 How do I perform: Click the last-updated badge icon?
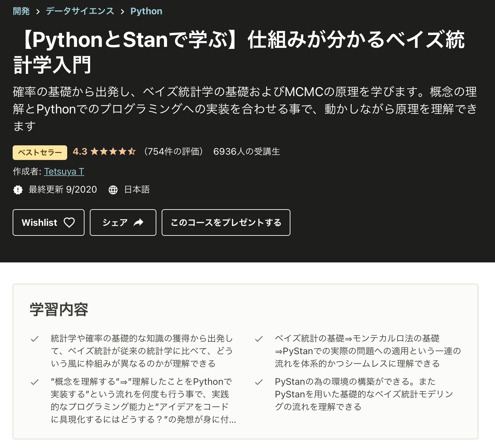(x=18, y=190)
